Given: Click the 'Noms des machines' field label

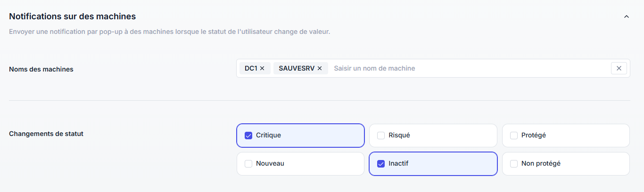Looking at the screenshot, I should click(41, 69).
